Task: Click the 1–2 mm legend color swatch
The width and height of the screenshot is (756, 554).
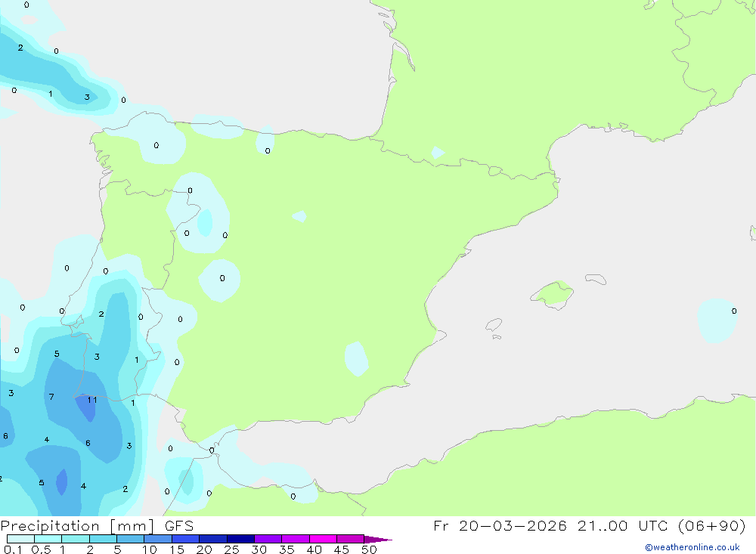Action: [x=75, y=539]
